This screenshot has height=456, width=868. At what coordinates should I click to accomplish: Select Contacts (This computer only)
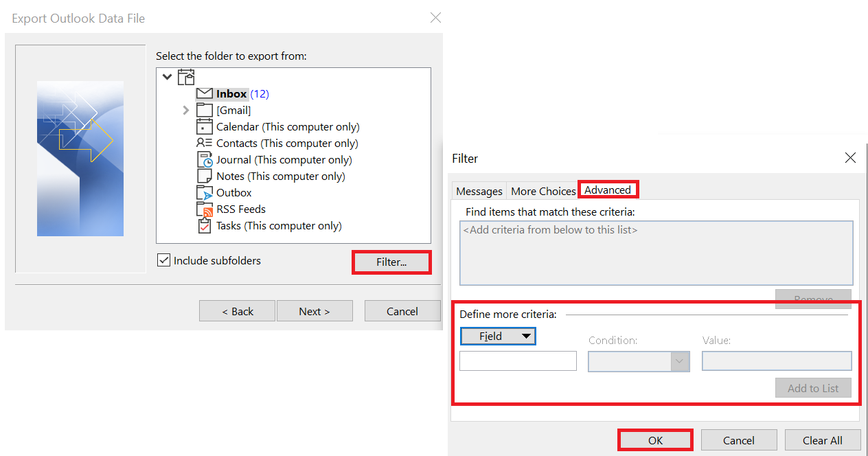277,143
